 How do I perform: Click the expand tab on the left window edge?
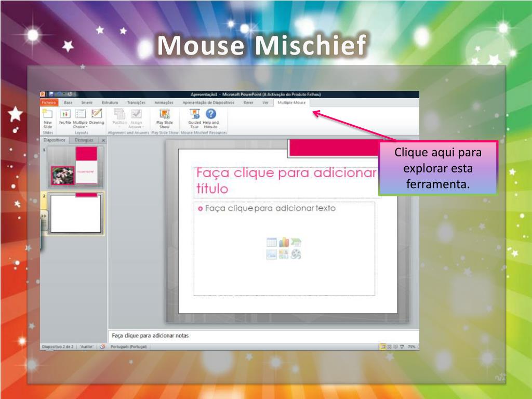44,220
